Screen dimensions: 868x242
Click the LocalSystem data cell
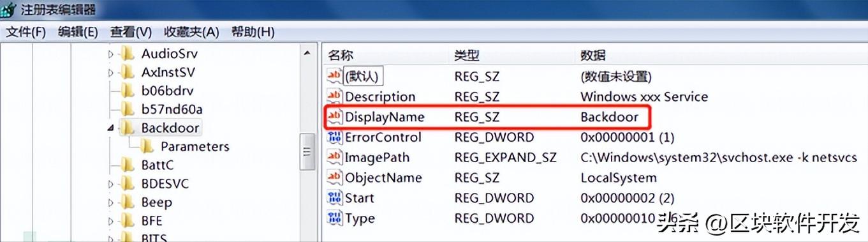618,178
